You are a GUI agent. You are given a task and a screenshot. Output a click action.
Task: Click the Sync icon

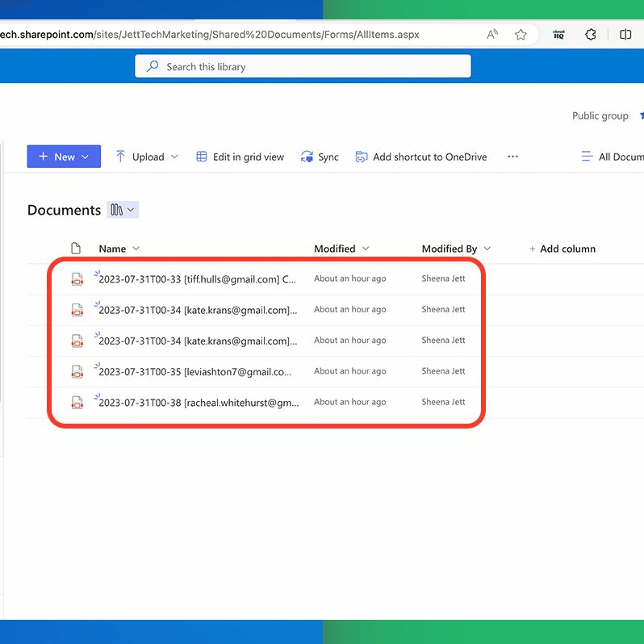click(x=307, y=156)
